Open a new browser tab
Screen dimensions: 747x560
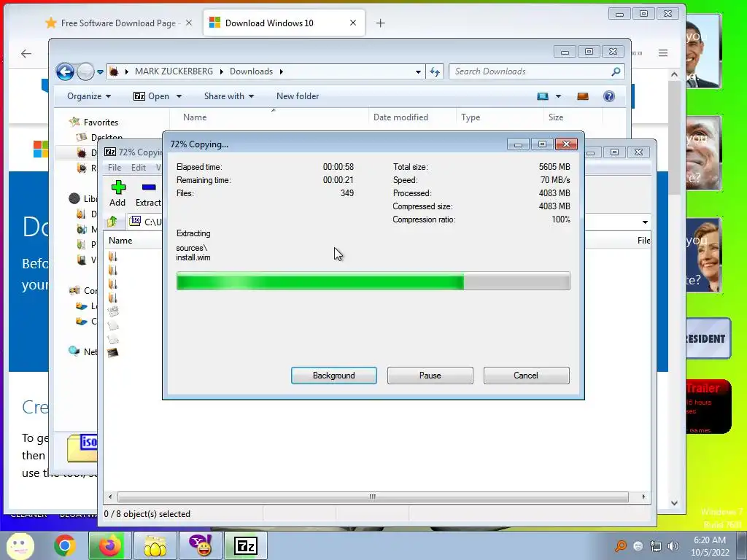380,23
